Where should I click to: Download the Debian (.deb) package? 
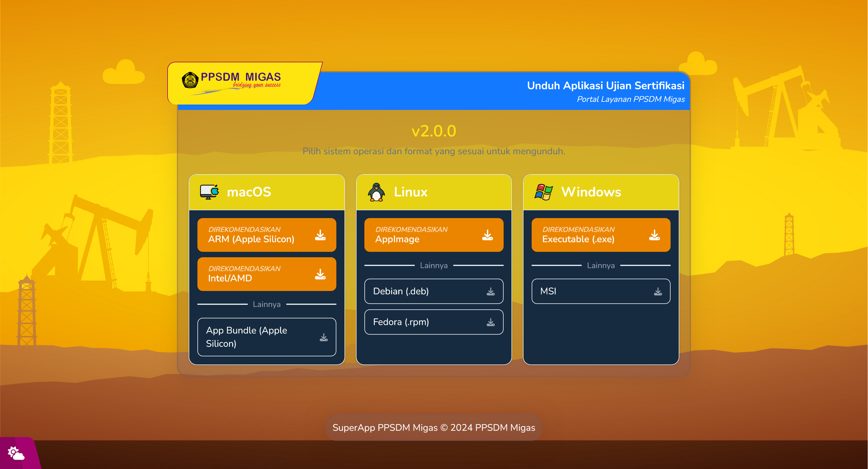coord(434,291)
